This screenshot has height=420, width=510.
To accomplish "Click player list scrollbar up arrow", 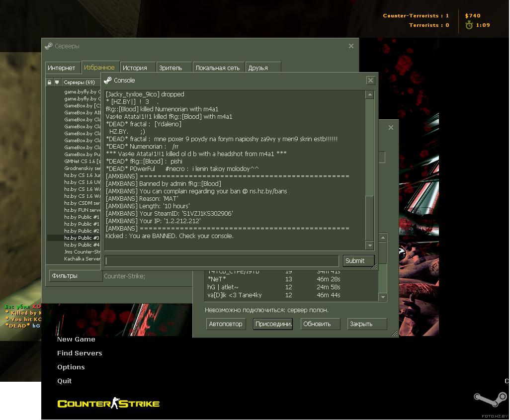I will click(x=383, y=238).
